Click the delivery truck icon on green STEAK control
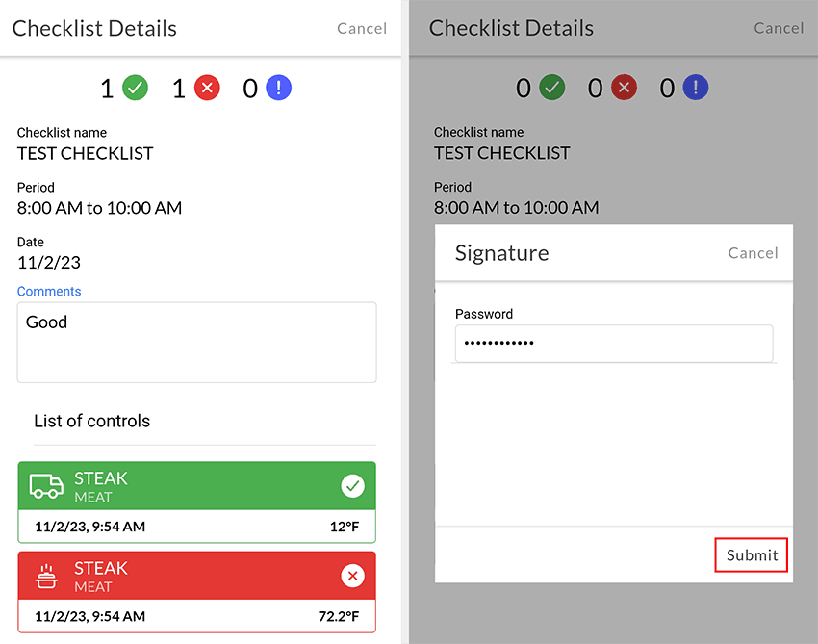This screenshot has height=644, width=818. (46, 486)
